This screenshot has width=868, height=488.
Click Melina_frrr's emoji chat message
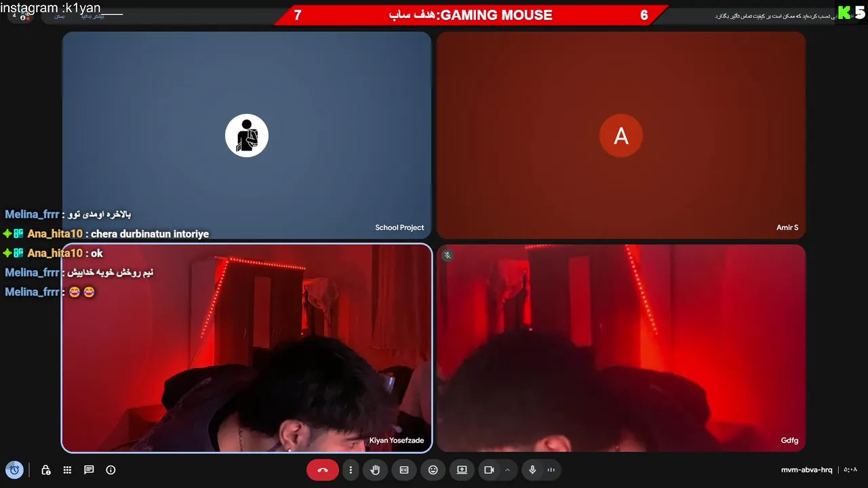click(x=82, y=292)
